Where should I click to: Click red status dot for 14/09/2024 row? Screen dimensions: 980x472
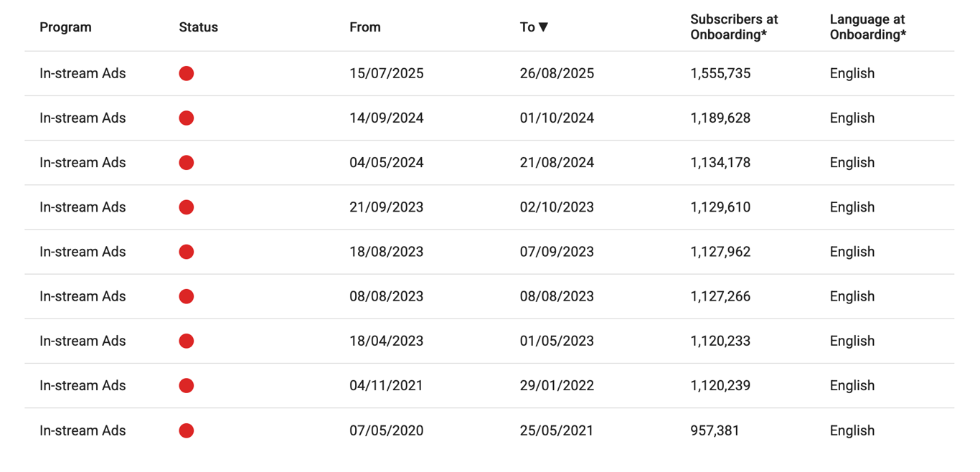coord(187,118)
